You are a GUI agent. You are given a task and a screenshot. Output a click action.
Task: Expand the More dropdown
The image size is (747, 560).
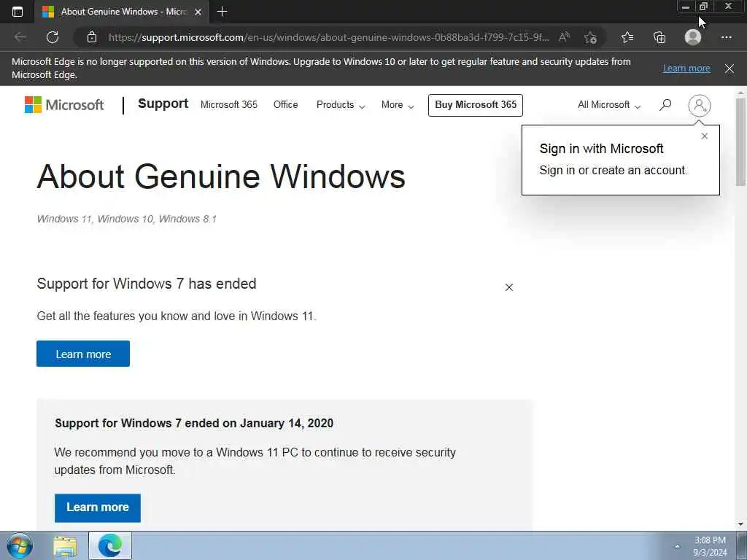(x=398, y=105)
